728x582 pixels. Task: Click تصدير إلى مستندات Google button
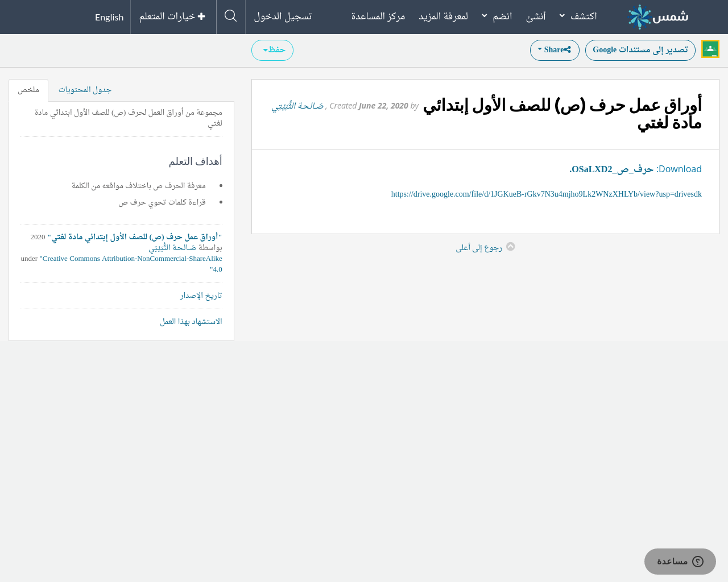point(640,50)
